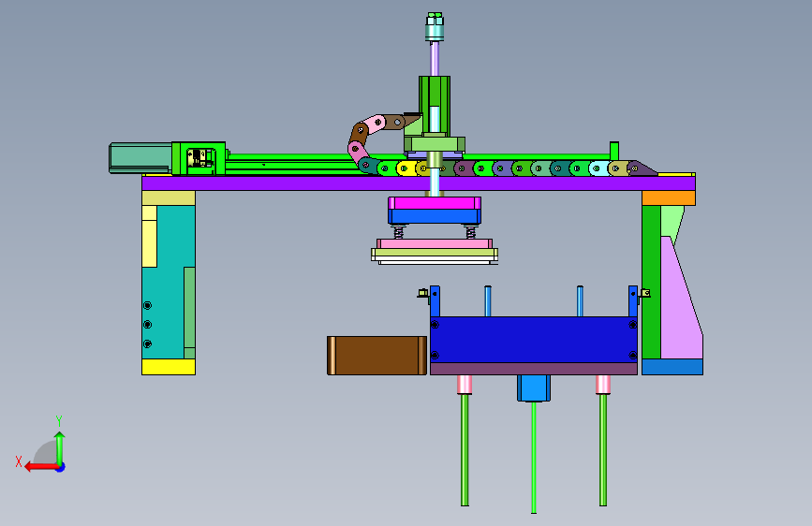Pick the teal fitting atop the vertical cylinder

(x=435, y=27)
